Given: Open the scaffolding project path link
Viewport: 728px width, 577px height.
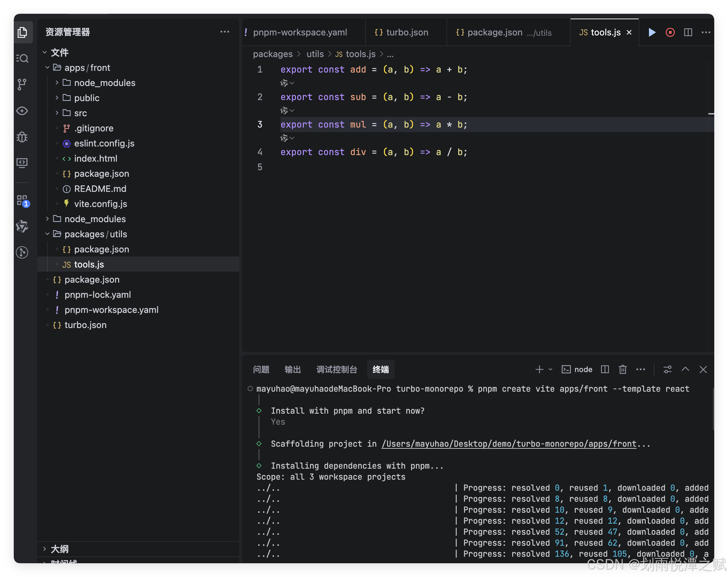Looking at the screenshot, I should point(509,444).
